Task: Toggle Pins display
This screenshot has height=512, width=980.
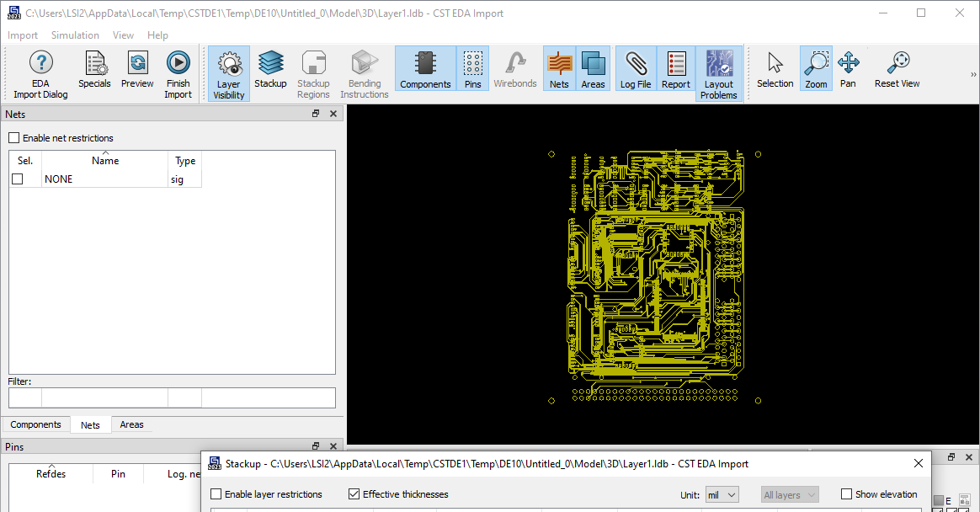Action: point(472,67)
